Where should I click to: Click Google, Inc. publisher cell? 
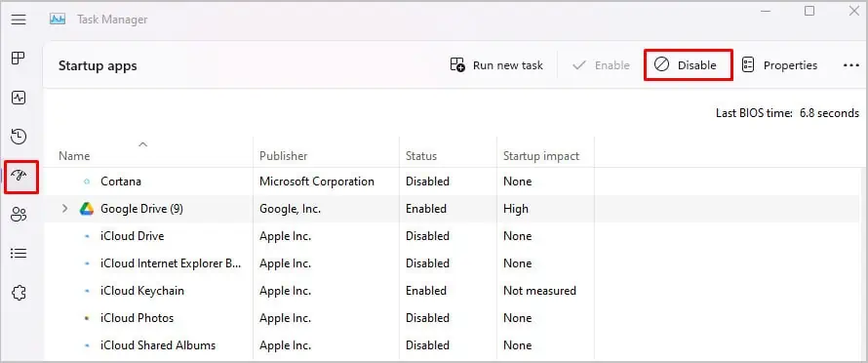point(290,209)
